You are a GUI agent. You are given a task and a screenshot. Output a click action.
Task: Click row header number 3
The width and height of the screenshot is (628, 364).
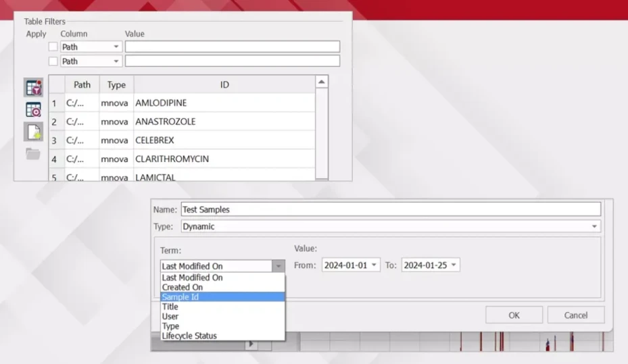tap(57, 140)
